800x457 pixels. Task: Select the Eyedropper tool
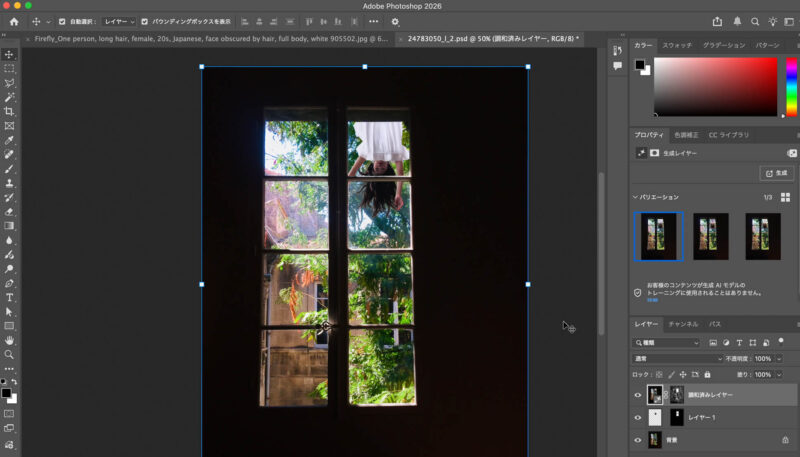9,140
